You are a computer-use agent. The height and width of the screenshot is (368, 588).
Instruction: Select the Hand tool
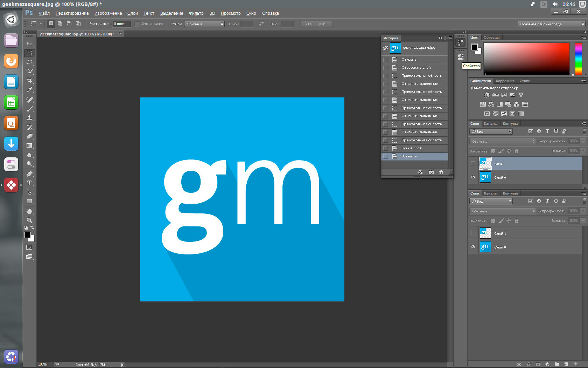[29, 211]
